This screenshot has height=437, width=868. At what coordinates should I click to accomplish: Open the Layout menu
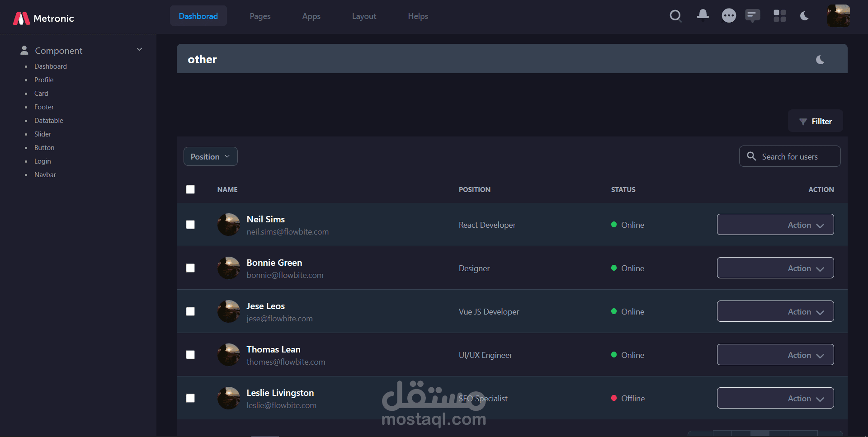pyautogui.click(x=364, y=16)
